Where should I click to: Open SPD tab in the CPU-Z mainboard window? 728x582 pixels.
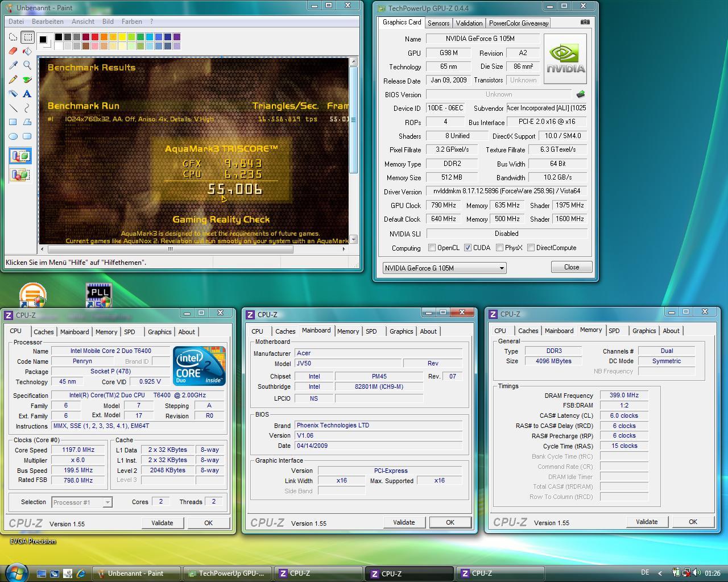click(371, 331)
